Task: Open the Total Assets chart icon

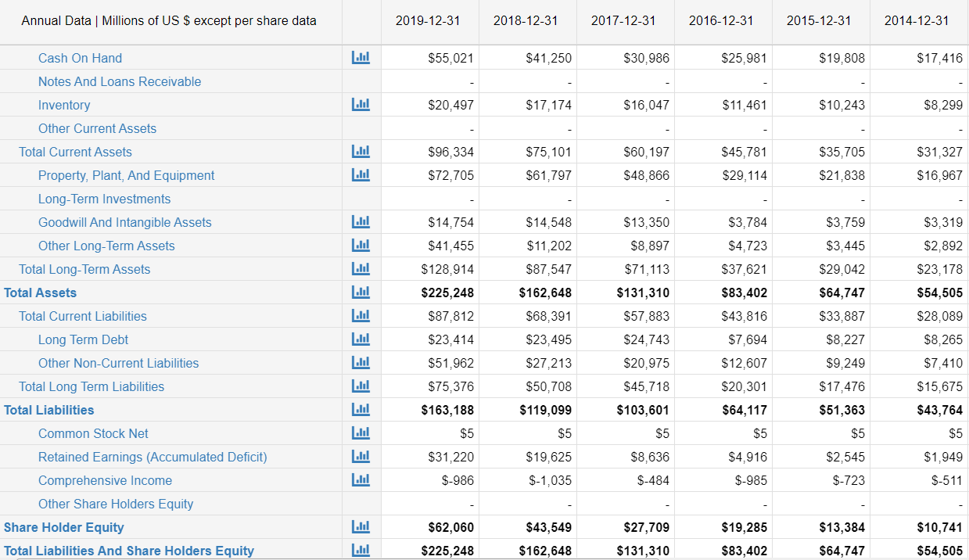Action: point(361,292)
